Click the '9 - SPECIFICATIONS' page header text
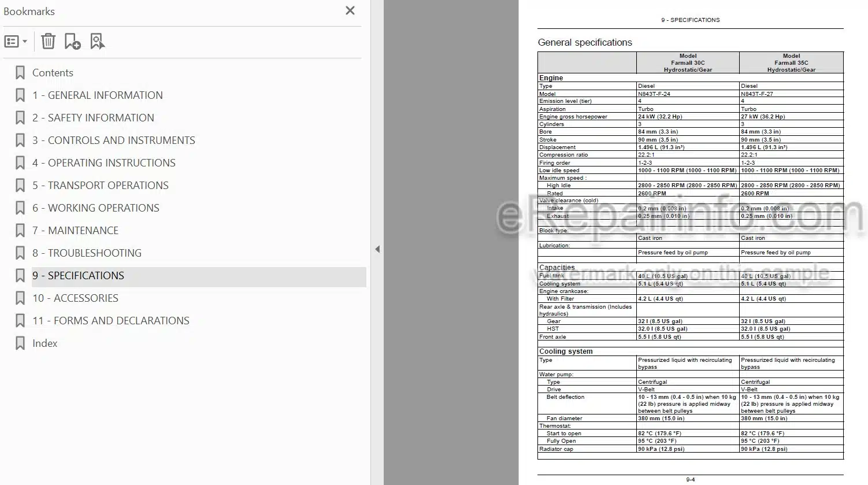This screenshot has height=485, width=868. [690, 20]
